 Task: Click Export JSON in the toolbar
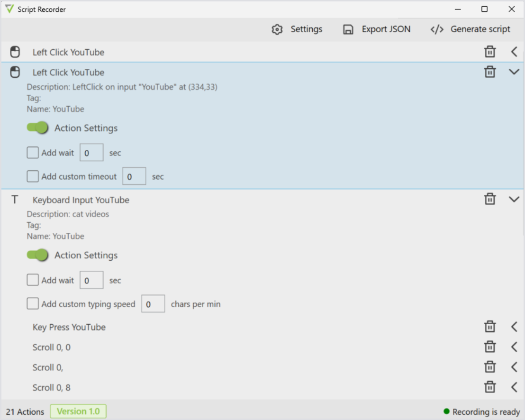coord(377,29)
